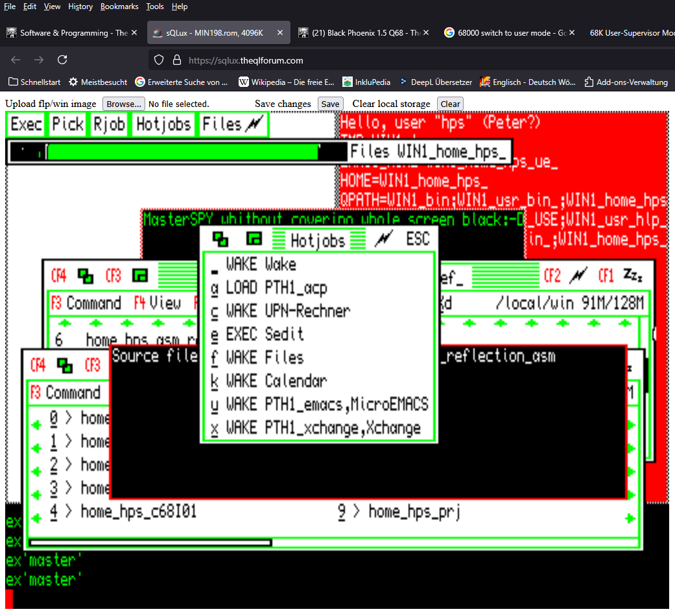
Task: Open the Bookmarks menu in Firefox
Action: pos(119,6)
